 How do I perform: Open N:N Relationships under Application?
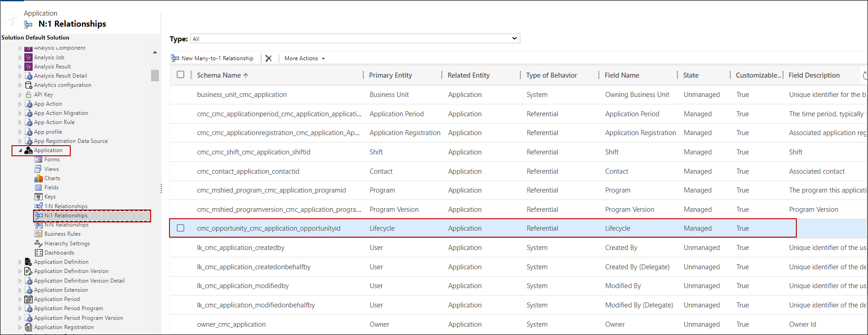click(66, 225)
